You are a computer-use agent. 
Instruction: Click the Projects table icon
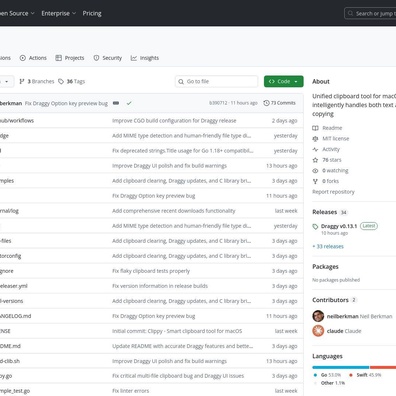59,58
